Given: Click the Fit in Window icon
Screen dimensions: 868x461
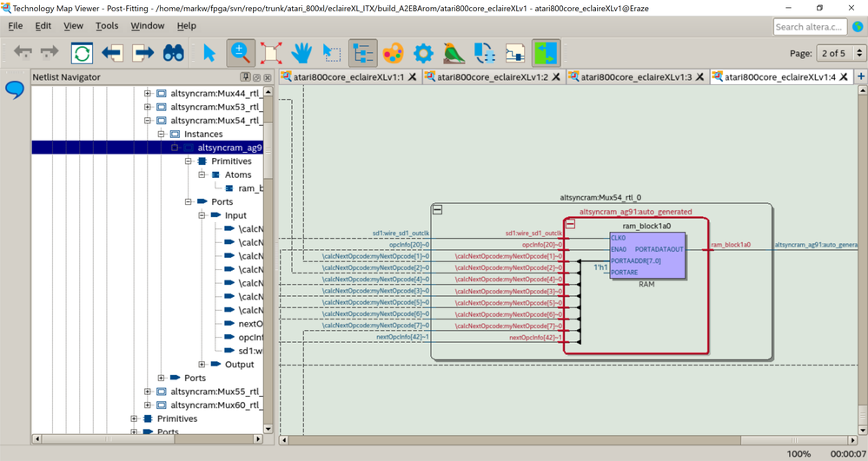Looking at the screenshot, I should (x=271, y=53).
